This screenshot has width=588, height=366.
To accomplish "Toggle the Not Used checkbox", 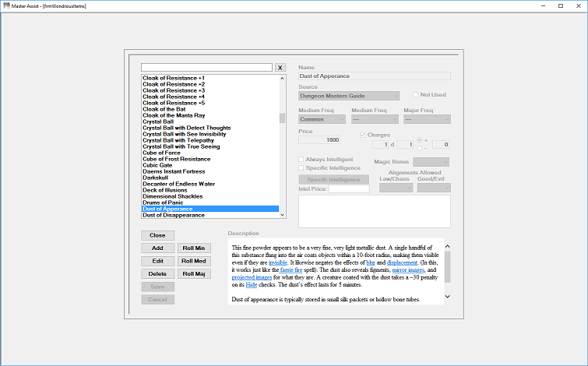I will pyautogui.click(x=416, y=95).
